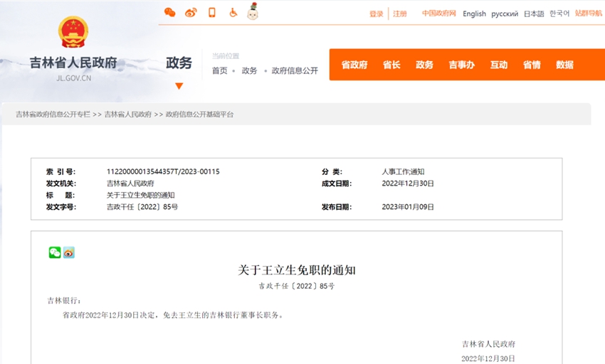
Task: Share article via green WeChat icon
Action: (x=55, y=252)
